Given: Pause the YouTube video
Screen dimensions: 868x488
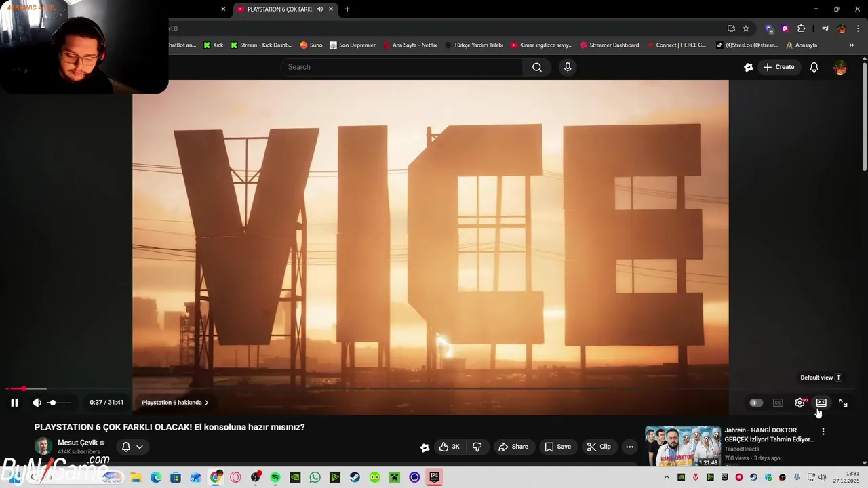Looking at the screenshot, I should click(x=14, y=403).
